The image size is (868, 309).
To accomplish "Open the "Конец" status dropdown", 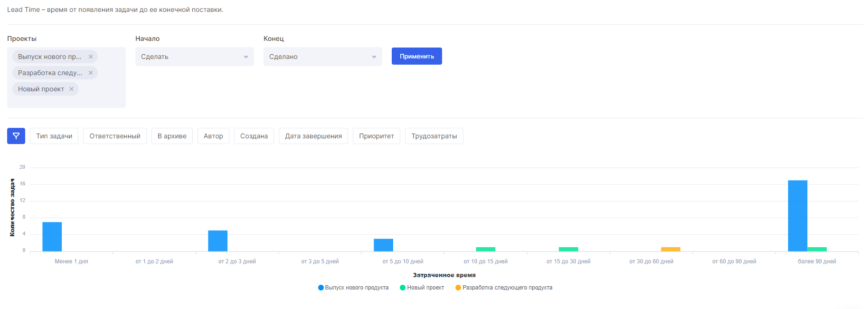I will [x=322, y=57].
